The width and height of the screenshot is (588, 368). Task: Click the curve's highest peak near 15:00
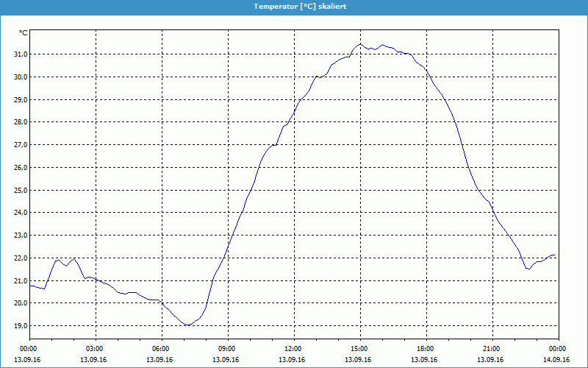[x=361, y=44]
